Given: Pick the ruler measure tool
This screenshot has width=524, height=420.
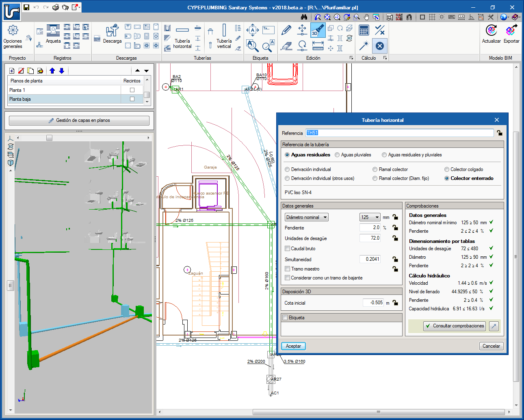Looking at the screenshot, I should tap(318, 46).
